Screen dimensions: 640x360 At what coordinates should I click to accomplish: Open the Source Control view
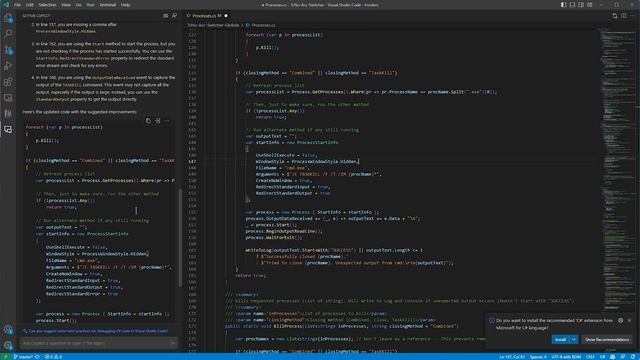click(x=8, y=50)
